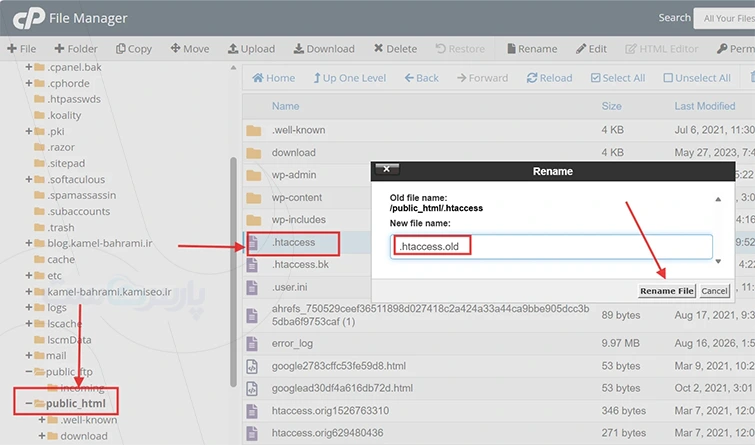Go to Home directory
The height and width of the screenshot is (445, 755).
click(x=273, y=78)
